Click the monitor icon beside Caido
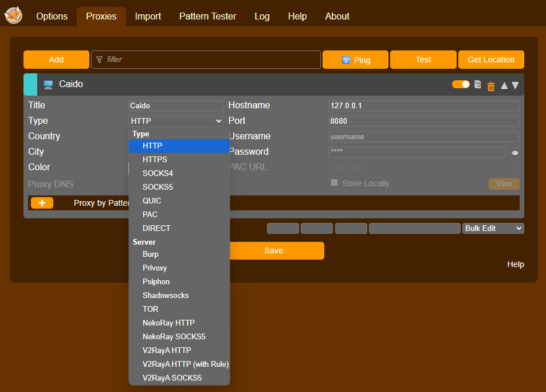The width and height of the screenshot is (546, 392). click(48, 84)
